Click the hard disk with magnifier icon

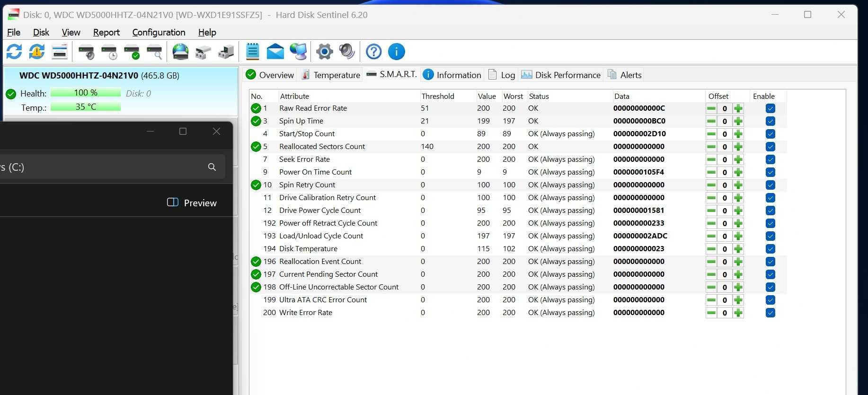point(154,52)
